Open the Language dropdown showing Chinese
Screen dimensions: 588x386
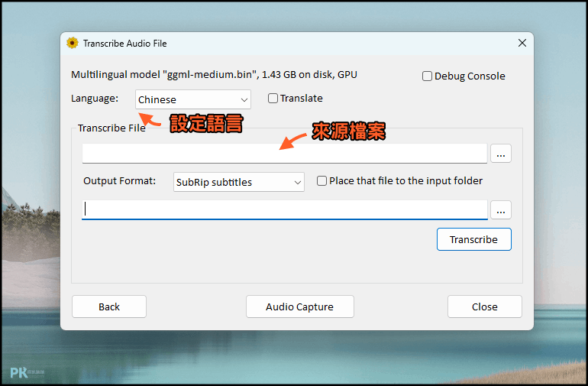[x=192, y=99]
